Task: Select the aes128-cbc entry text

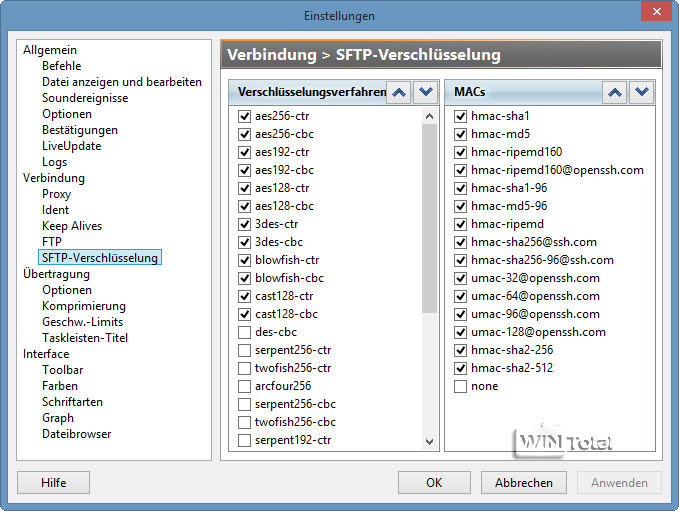Action: 284,206
